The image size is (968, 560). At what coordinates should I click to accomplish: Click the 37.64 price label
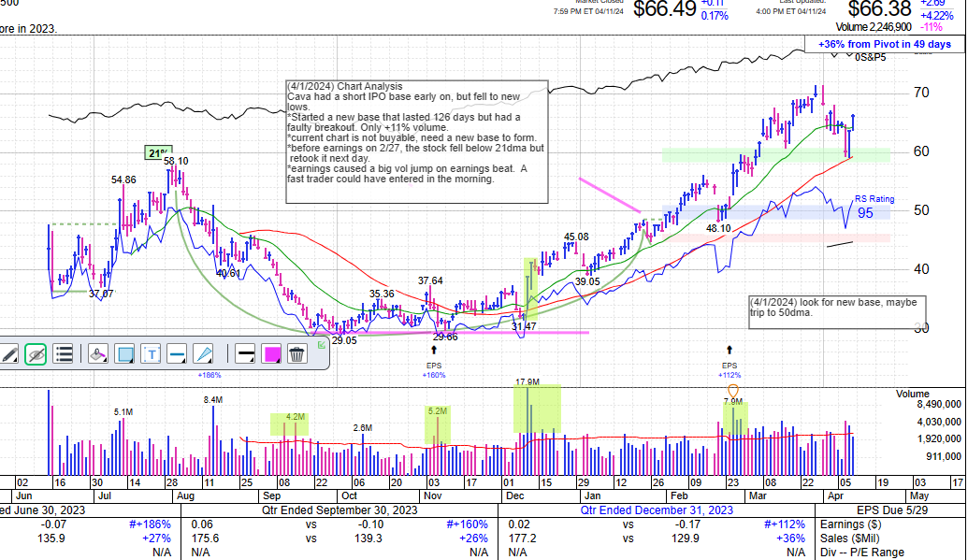click(430, 280)
